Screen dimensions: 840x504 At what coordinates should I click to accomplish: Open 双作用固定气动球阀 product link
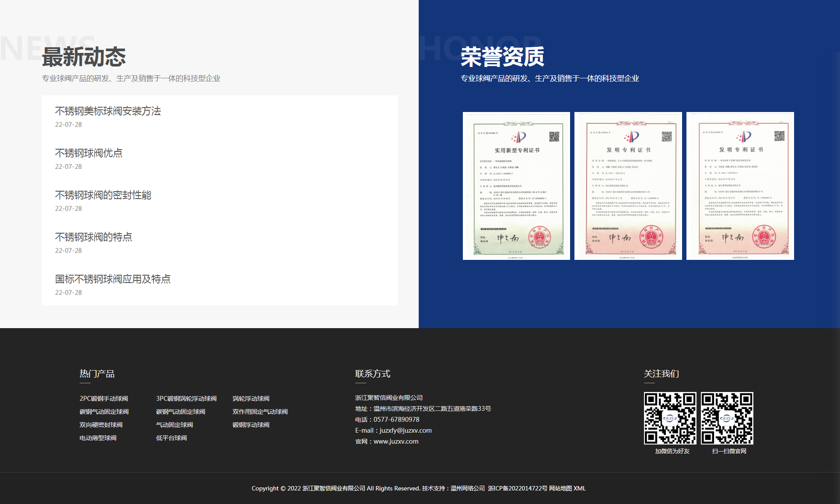click(x=260, y=412)
